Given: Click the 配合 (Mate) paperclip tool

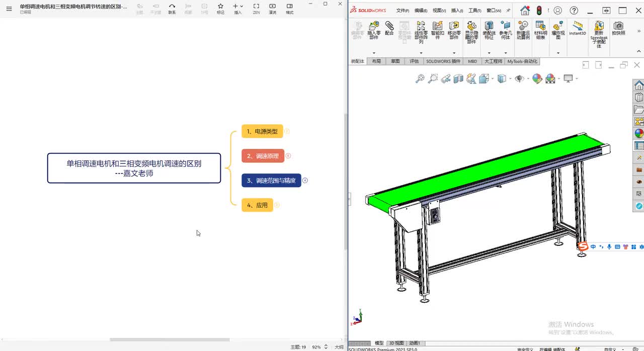Looking at the screenshot, I should tap(389, 28).
